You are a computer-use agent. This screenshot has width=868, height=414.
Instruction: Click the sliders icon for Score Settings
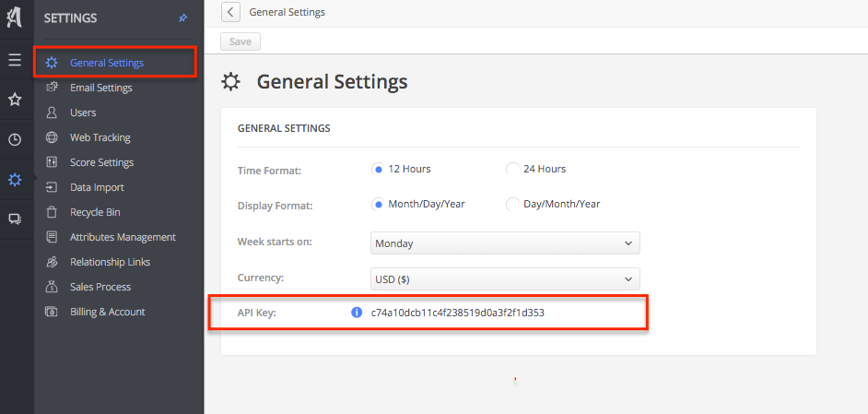[x=52, y=162]
